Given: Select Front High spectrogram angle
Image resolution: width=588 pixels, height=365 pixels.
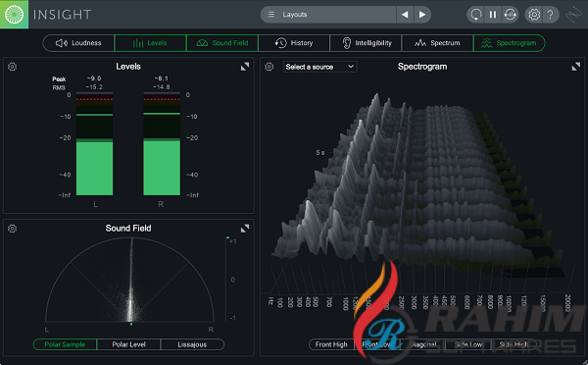Looking at the screenshot, I should [331, 344].
